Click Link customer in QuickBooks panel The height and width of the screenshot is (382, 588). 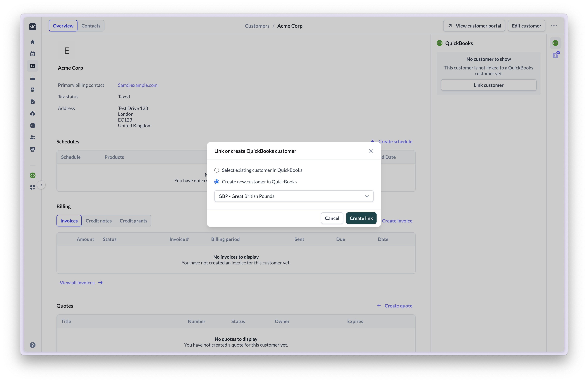(x=488, y=85)
